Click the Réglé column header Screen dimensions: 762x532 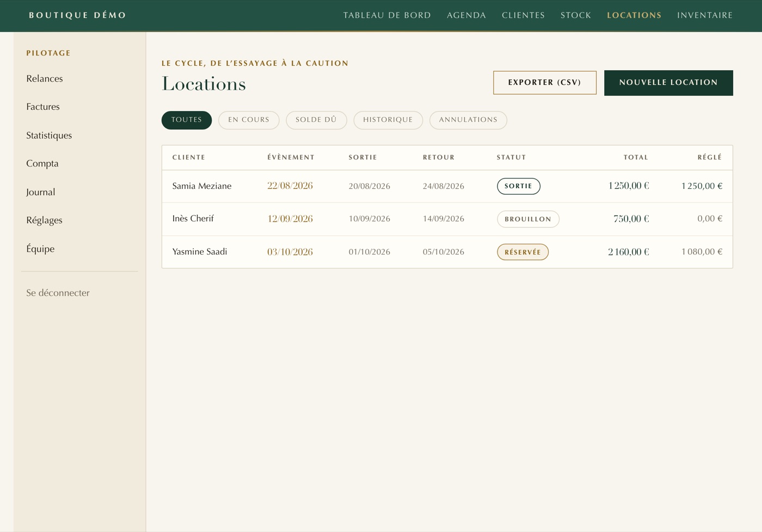click(710, 157)
